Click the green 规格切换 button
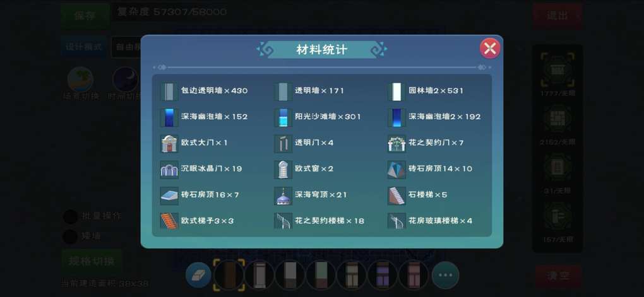Screen dimensions: 644x297 (x=92, y=262)
